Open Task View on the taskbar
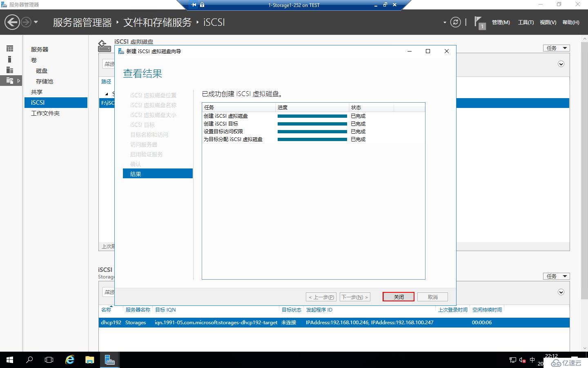Screen dimensions: 588x368 tap(49, 360)
